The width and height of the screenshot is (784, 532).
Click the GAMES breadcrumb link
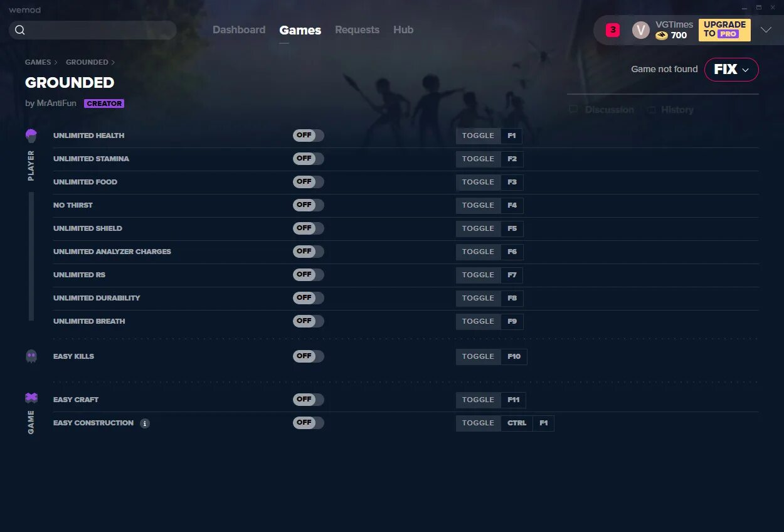click(38, 63)
